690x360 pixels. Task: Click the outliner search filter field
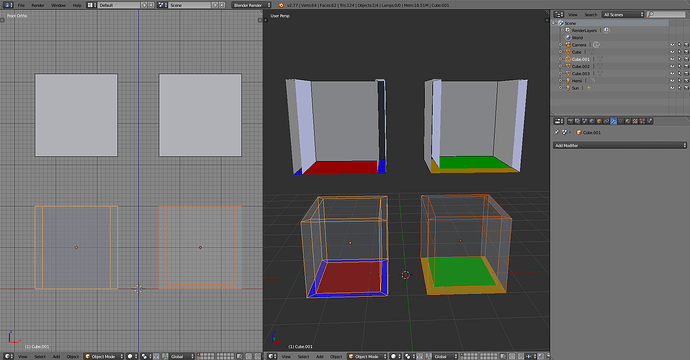click(666, 14)
